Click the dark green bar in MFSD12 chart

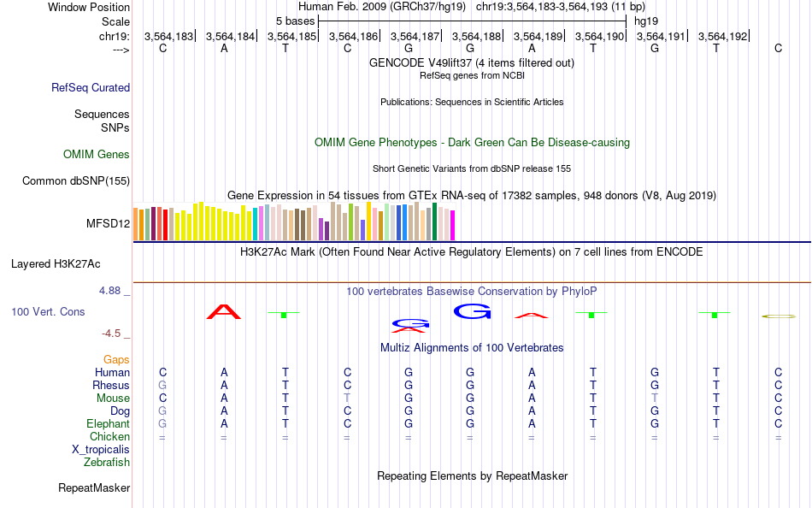pos(434,222)
